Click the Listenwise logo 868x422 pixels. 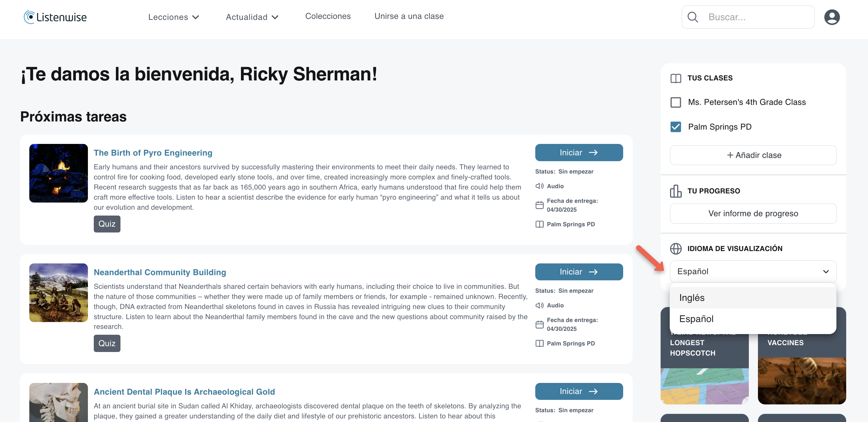tap(55, 17)
